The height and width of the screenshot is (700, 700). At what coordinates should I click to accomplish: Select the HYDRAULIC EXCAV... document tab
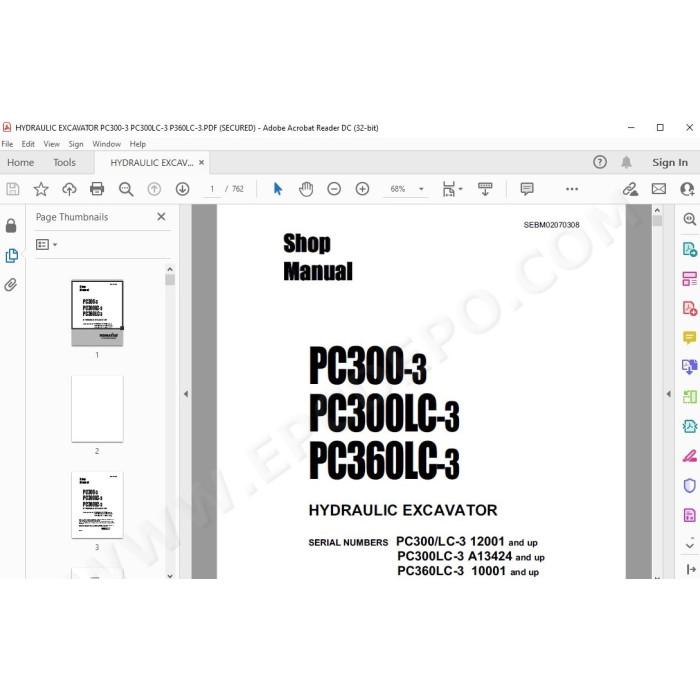[x=152, y=163]
